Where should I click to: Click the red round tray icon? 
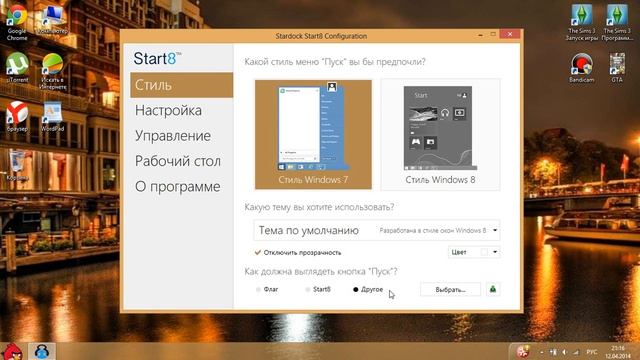[523, 351]
